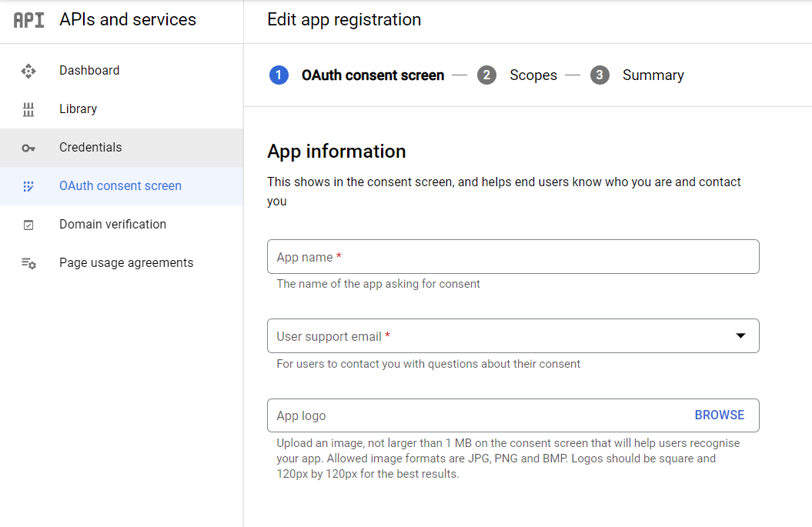Open the User support email dropdown
Image resolution: width=812 pixels, height=527 pixels.
point(513,336)
